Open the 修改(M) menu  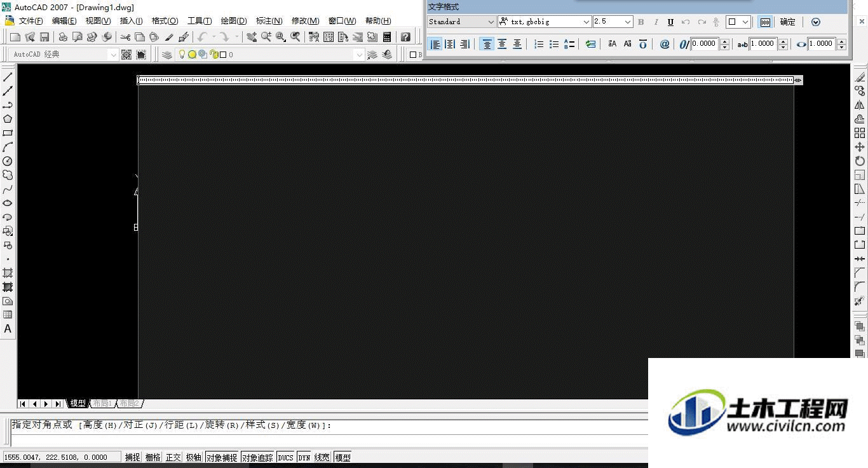tap(305, 21)
